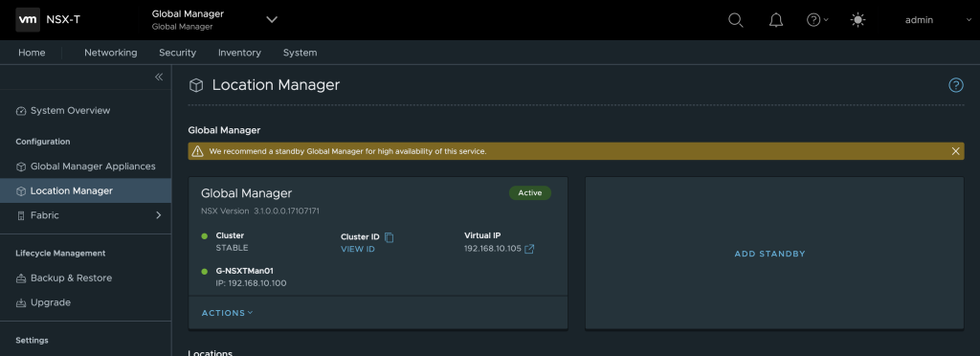980x356 pixels.
Task: Click the Lifecycle Management section label
Action: [x=60, y=253]
